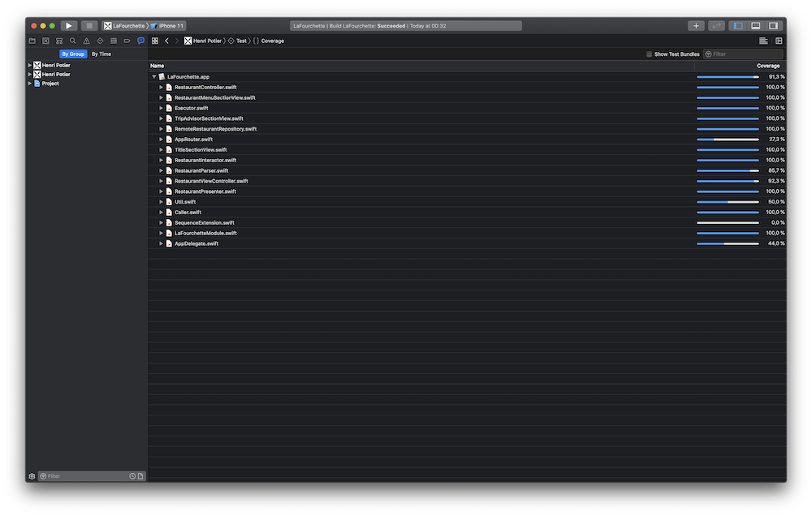Select the By Group tab

73,54
